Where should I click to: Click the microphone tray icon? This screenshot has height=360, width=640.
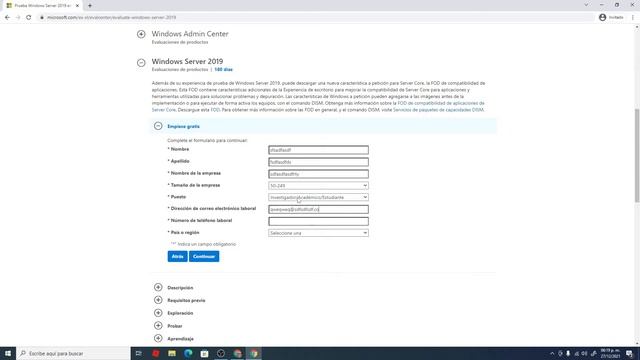pyautogui.click(x=568, y=353)
